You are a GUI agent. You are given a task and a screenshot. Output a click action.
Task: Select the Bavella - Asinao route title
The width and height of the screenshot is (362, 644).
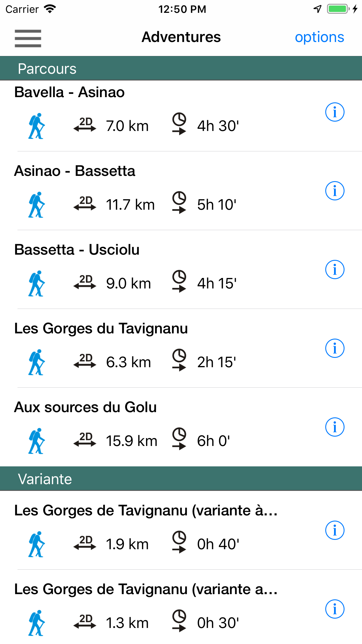(x=69, y=92)
